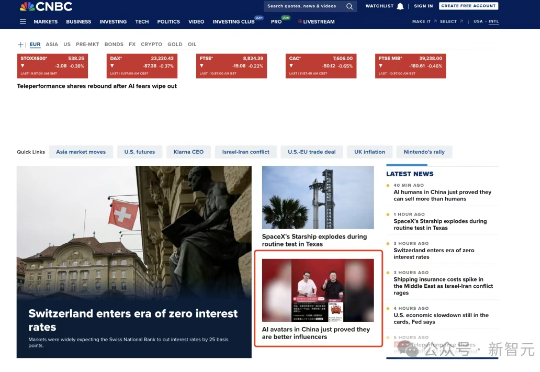
Task: Click the MAKE IT link
Action: (421, 21)
